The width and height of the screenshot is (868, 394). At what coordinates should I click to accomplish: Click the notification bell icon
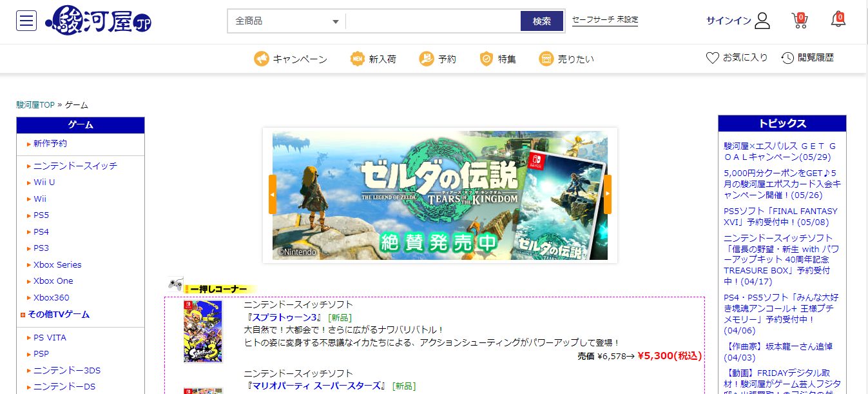pyautogui.click(x=838, y=20)
